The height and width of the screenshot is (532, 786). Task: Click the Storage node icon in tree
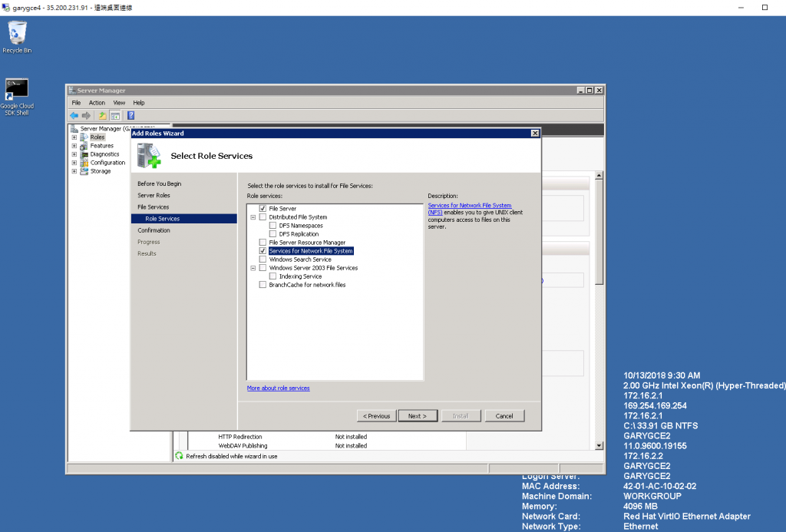tap(84, 171)
